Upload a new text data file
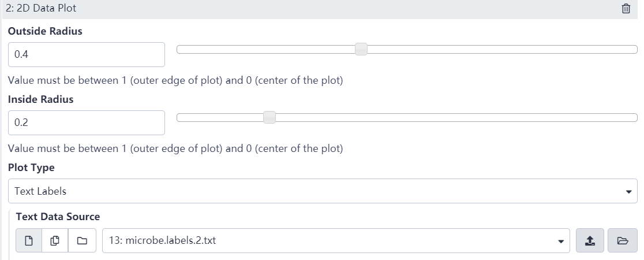Viewport: 644px width, 260px height. 588,241
